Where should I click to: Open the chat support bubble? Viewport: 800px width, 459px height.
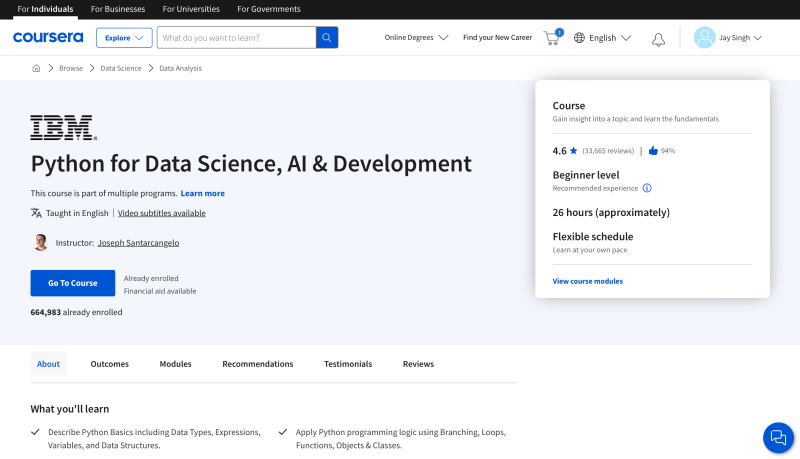(x=778, y=438)
